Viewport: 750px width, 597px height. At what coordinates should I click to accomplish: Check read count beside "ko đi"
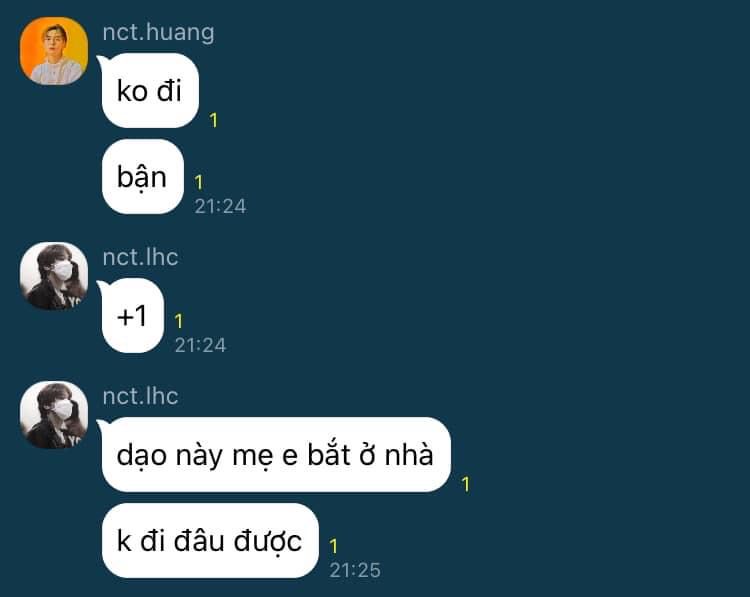point(214,120)
